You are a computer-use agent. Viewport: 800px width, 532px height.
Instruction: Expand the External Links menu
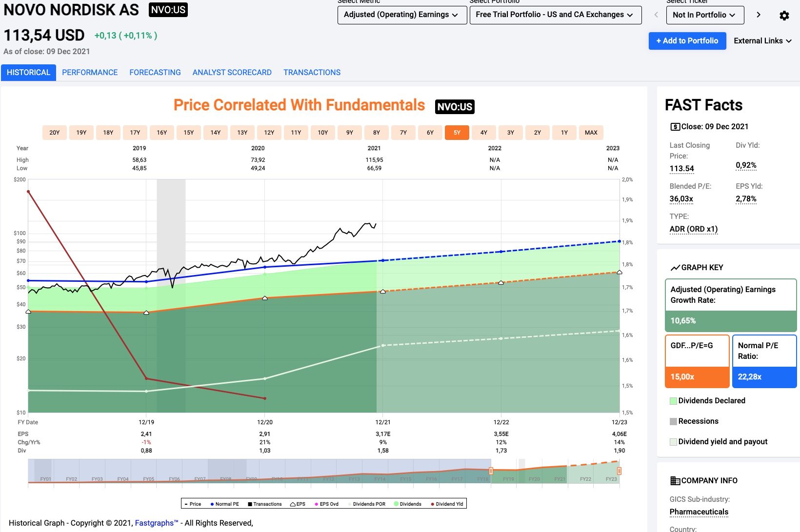[x=762, y=41]
